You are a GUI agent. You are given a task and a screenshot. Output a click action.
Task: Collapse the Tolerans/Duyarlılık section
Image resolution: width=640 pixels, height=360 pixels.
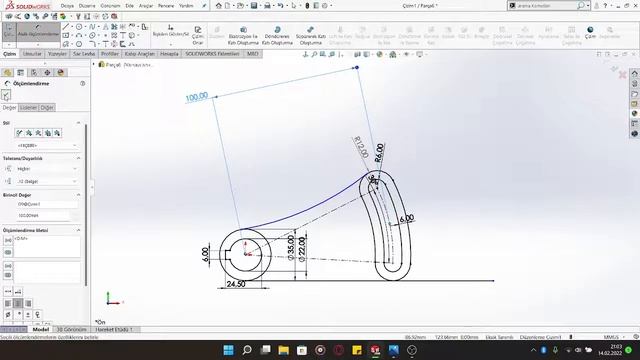click(x=78, y=158)
